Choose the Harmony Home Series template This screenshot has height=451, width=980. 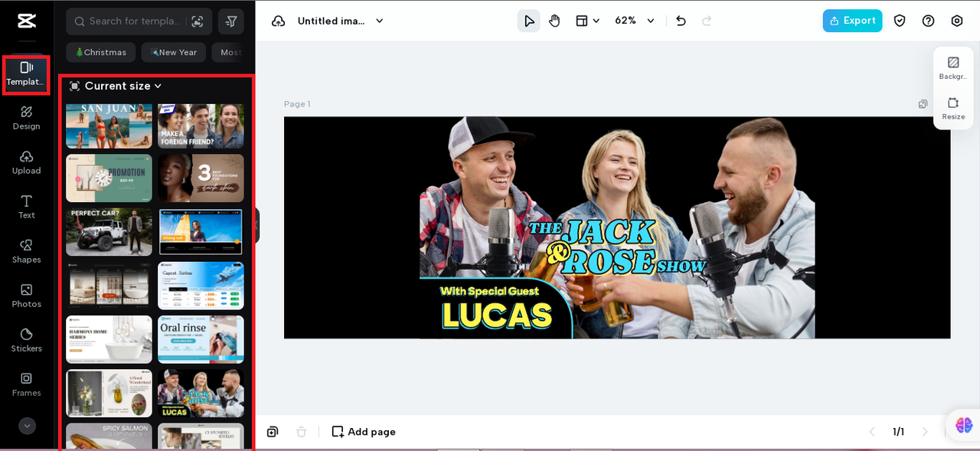pyautogui.click(x=109, y=339)
